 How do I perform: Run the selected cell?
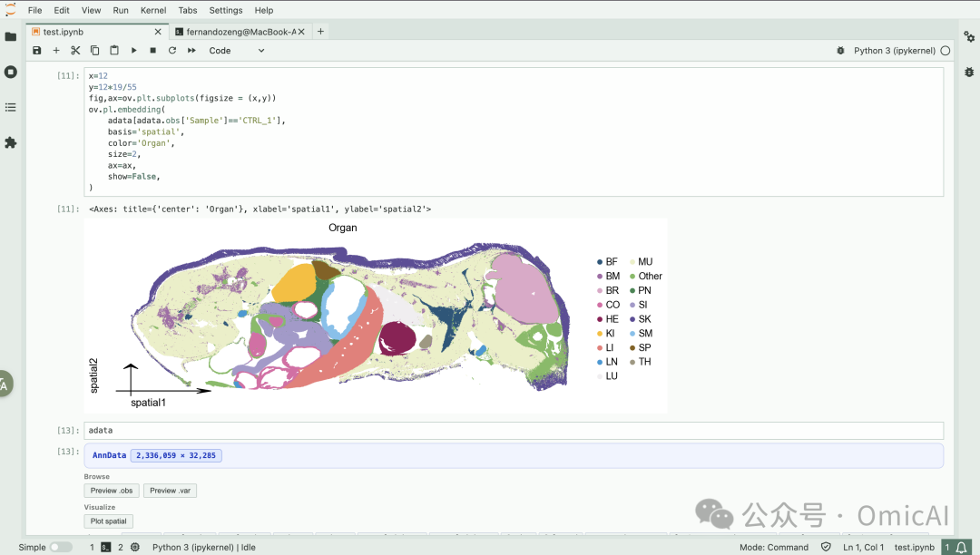point(133,51)
